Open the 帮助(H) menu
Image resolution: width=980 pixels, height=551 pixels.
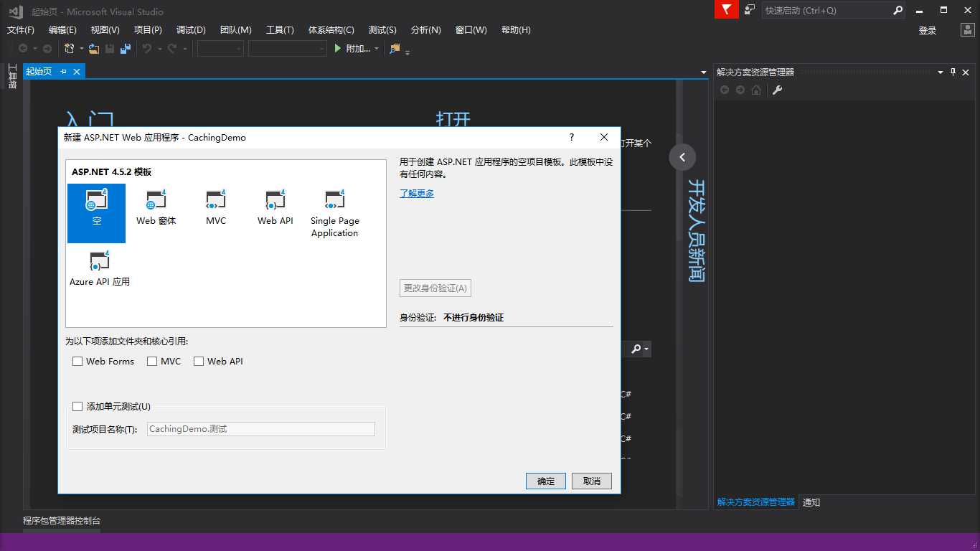point(516,30)
